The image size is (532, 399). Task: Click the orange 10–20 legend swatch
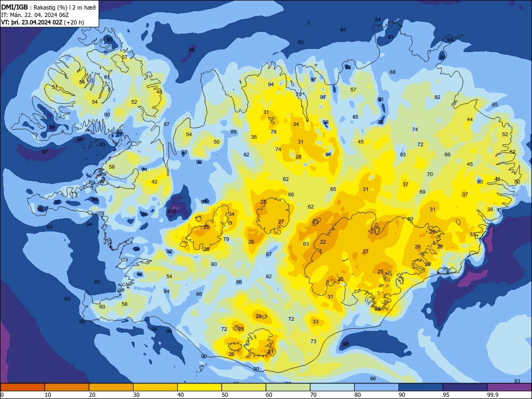67,387
